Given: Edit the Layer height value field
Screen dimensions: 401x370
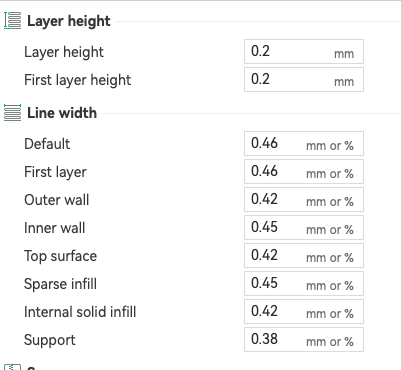Looking at the screenshot, I should [304, 52].
